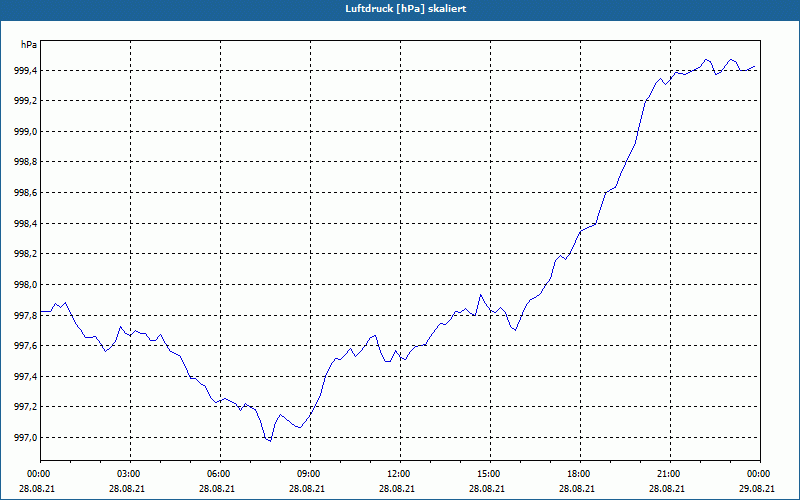Screen dimensions: 800x500
Task: Select the 15:00 time axis label
Action: pos(487,474)
